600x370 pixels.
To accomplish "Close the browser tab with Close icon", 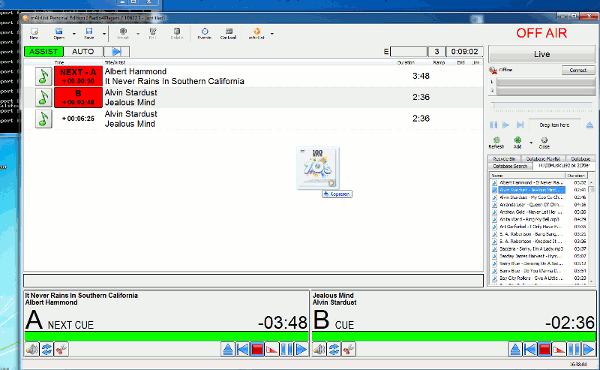I will pyautogui.click(x=544, y=143).
